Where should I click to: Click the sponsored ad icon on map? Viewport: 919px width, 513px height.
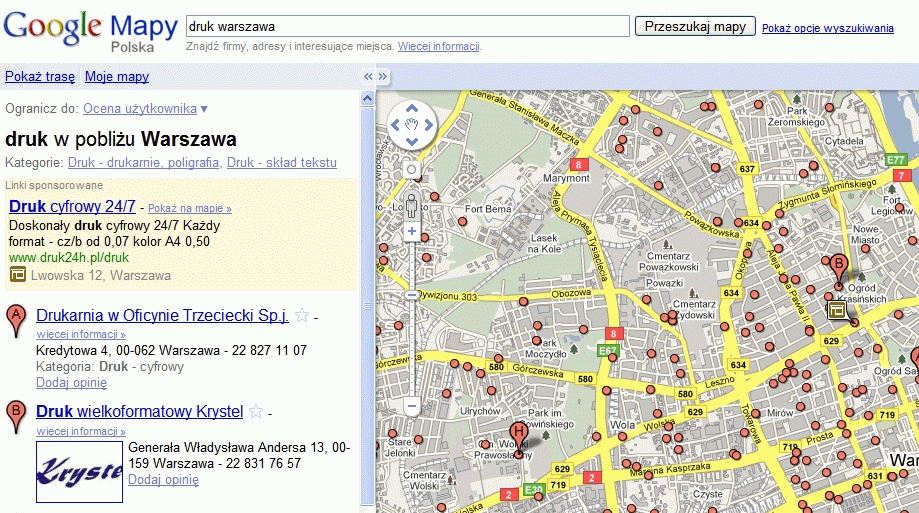(837, 310)
